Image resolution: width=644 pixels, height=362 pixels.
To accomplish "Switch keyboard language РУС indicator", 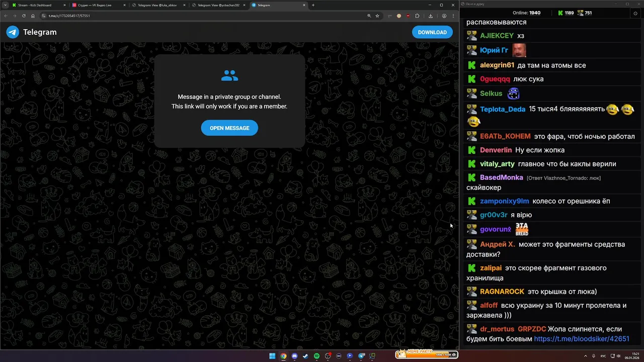I will click(x=603, y=356).
